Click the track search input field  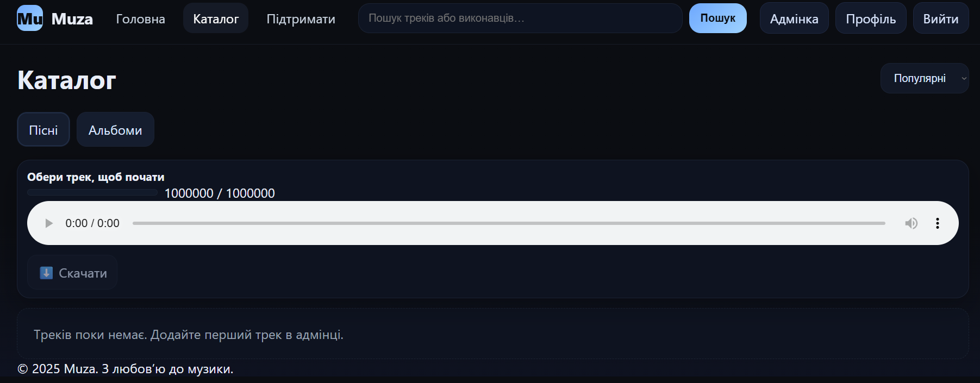point(520,18)
